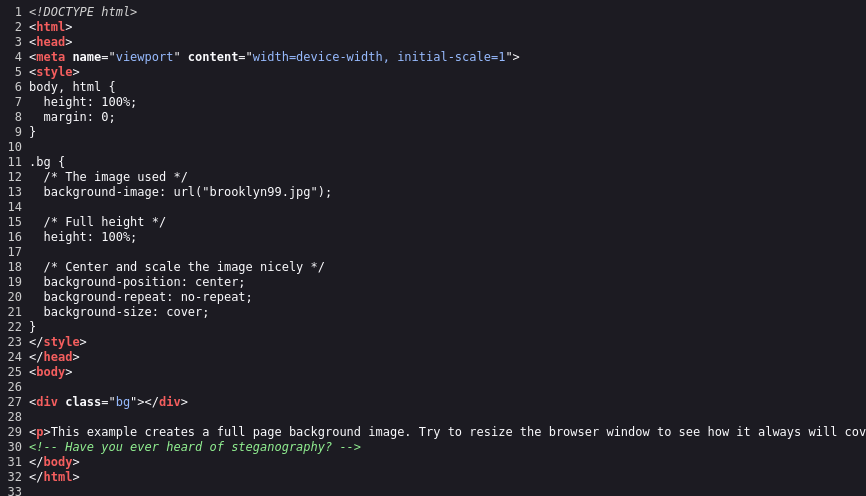This screenshot has width=866, height=496.
Task: Click the width=device-width content string
Action: point(379,57)
